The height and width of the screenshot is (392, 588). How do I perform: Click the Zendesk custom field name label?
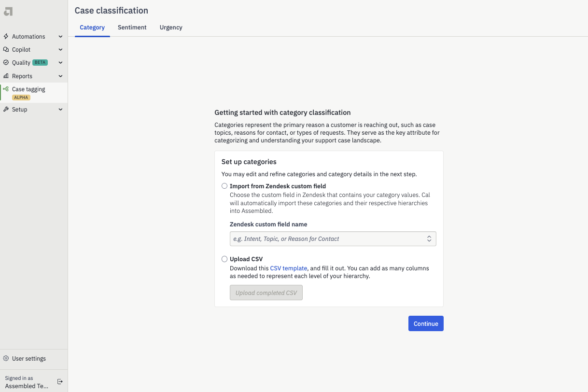point(268,224)
